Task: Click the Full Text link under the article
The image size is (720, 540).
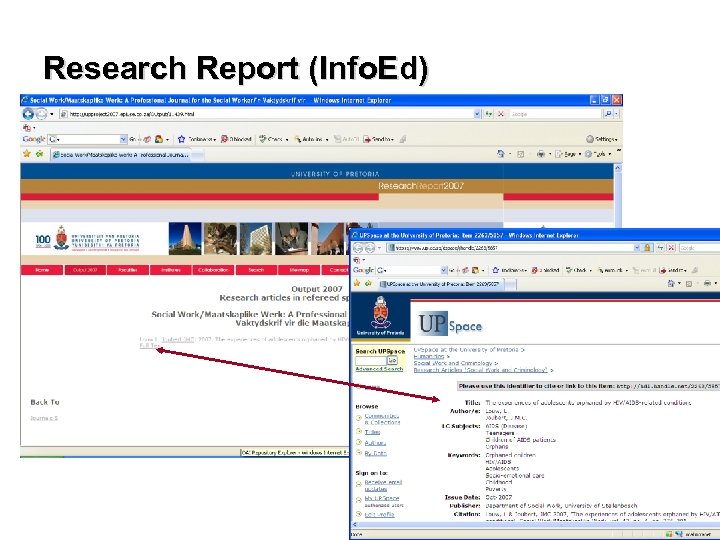Action: pos(149,346)
